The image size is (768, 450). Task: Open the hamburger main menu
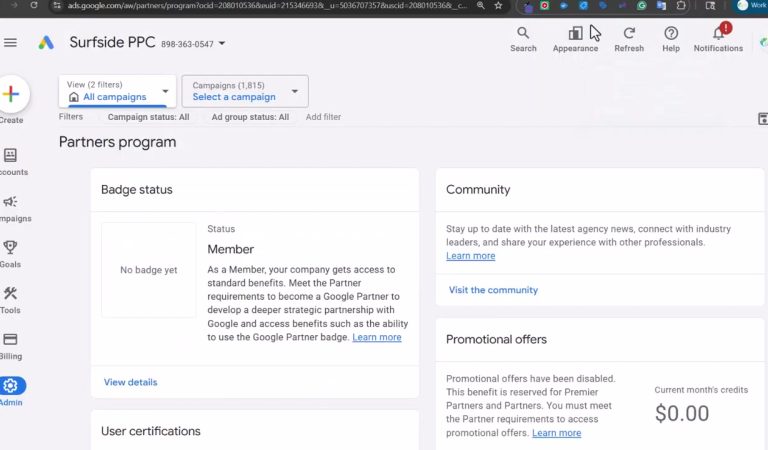coord(10,43)
